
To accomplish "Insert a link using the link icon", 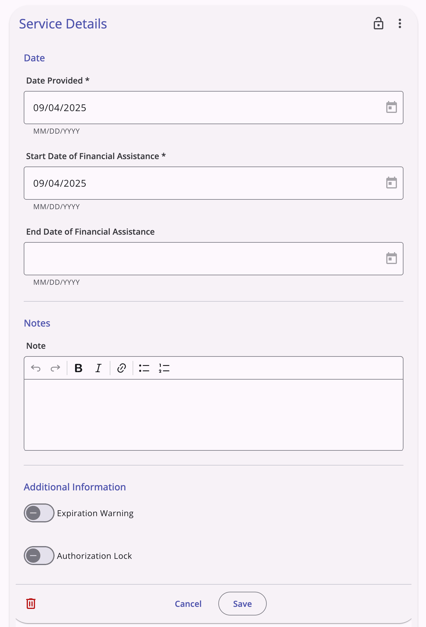I will click(x=121, y=368).
